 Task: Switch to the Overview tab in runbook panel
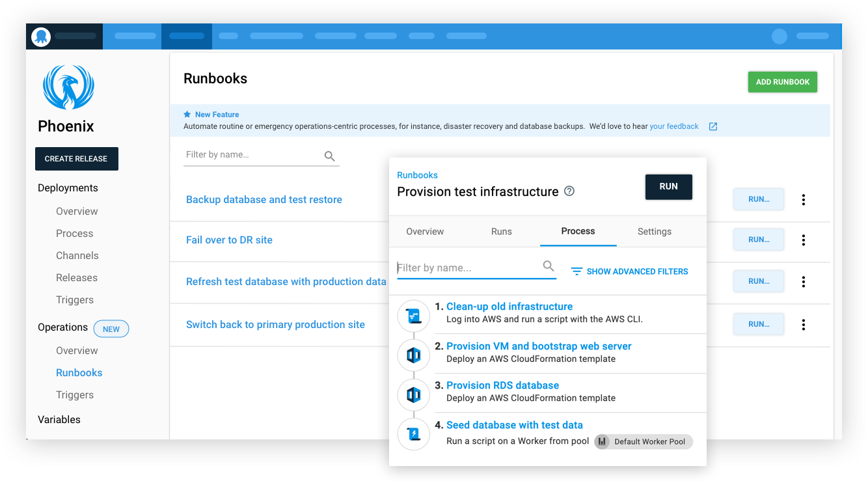pos(425,232)
